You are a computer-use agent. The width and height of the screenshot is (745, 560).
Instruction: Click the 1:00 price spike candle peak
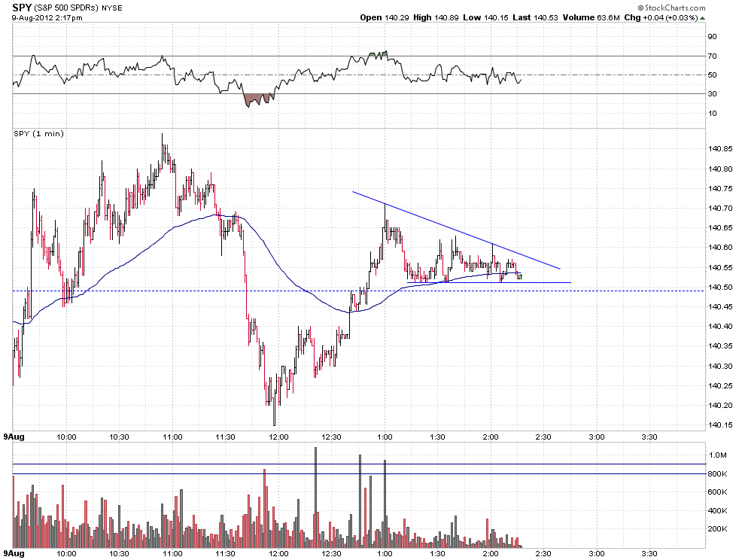pyautogui.click(x=385, y=205)
